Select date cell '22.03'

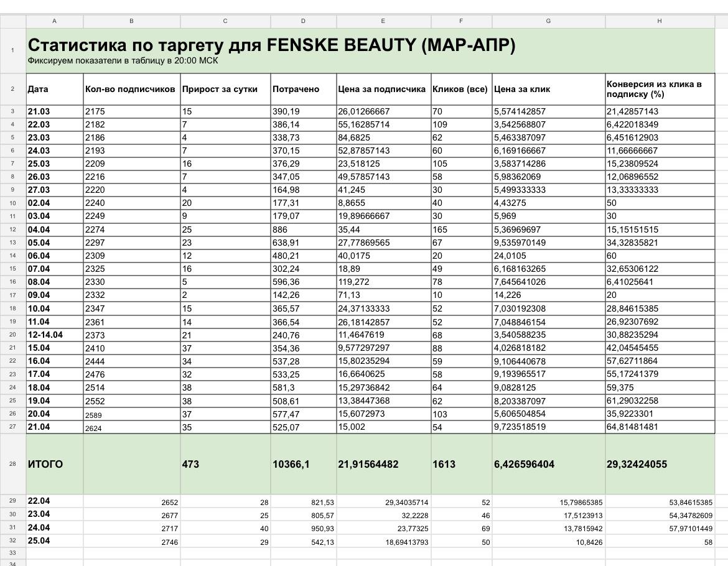(55, 124)
